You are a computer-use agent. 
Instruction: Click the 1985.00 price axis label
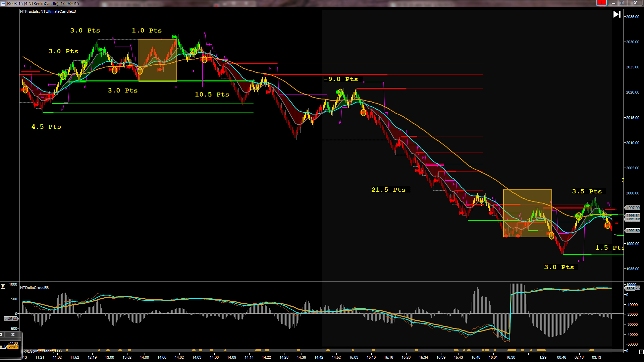coord(633,269)
